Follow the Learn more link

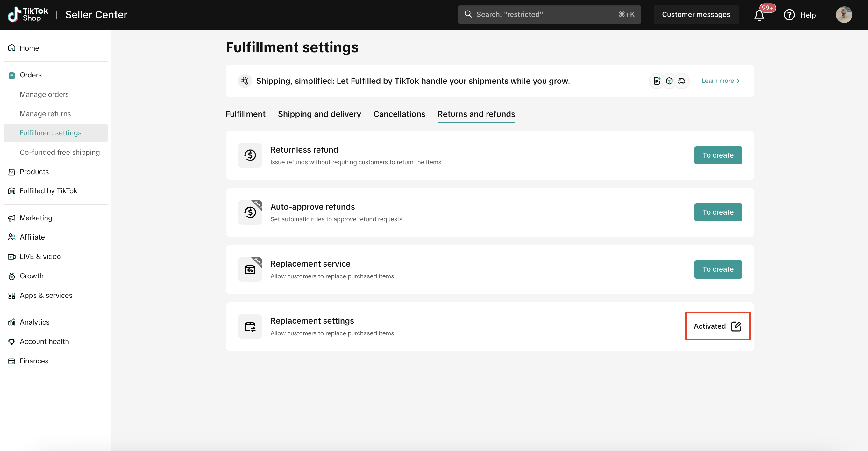point(720,81)
